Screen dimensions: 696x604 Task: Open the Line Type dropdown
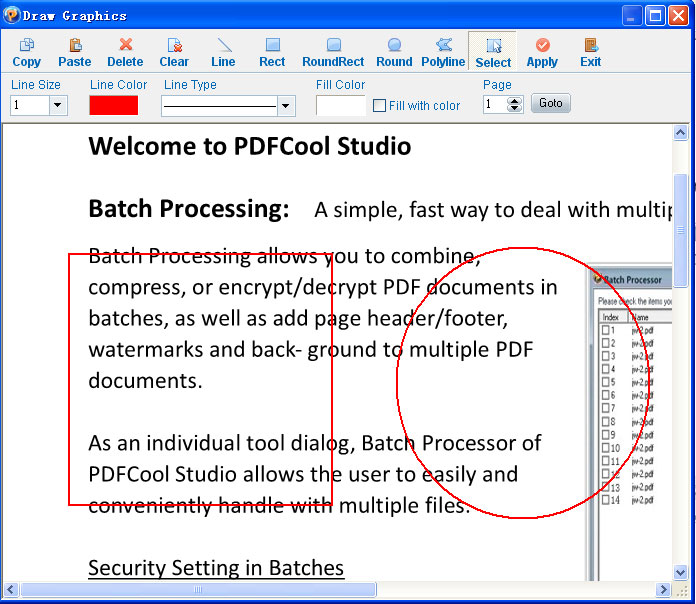coord(286,106)
